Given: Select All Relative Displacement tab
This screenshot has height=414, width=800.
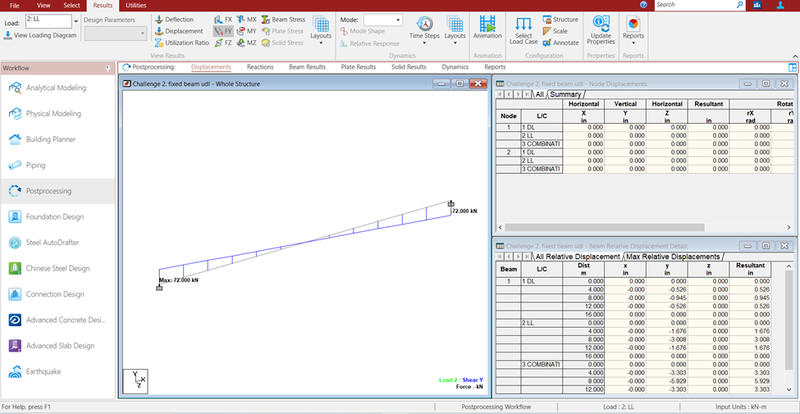Looking at the screenshot, I should 578,257.
